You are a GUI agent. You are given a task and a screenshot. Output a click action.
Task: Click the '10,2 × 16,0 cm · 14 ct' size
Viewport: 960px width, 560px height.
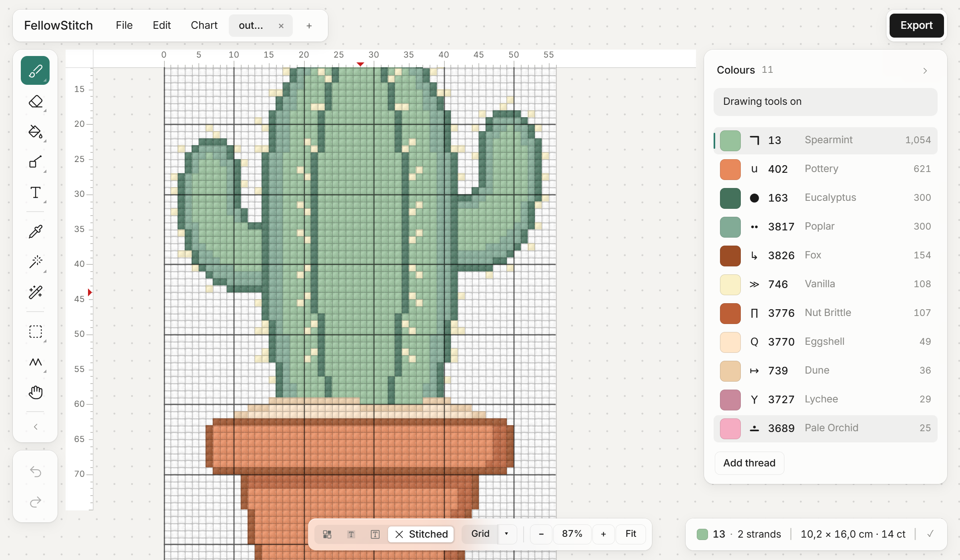click(853, 534)
